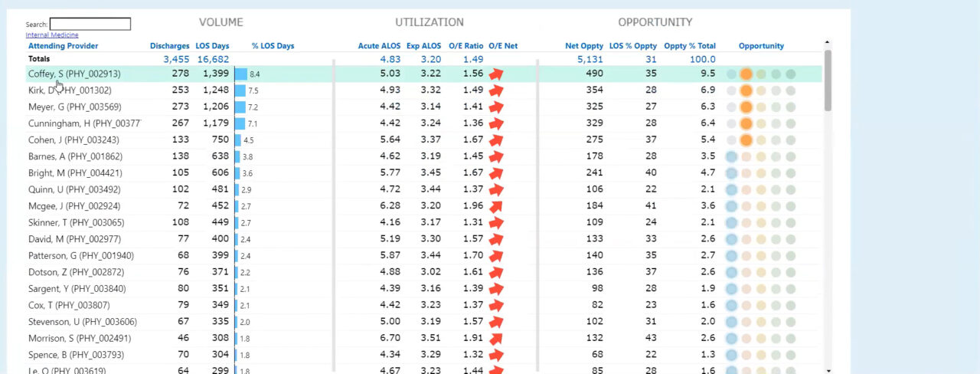
Task: Sort by % LOS Days column header
Action: tap(273, 46)
